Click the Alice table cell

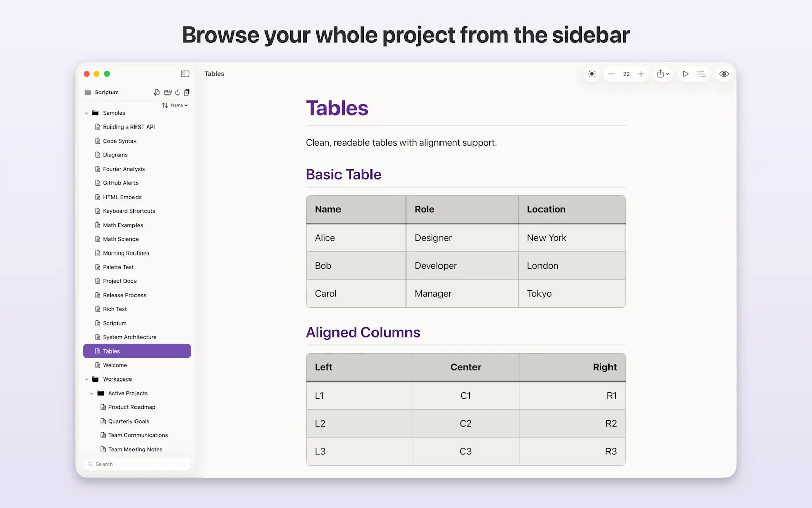coord(356,238)
